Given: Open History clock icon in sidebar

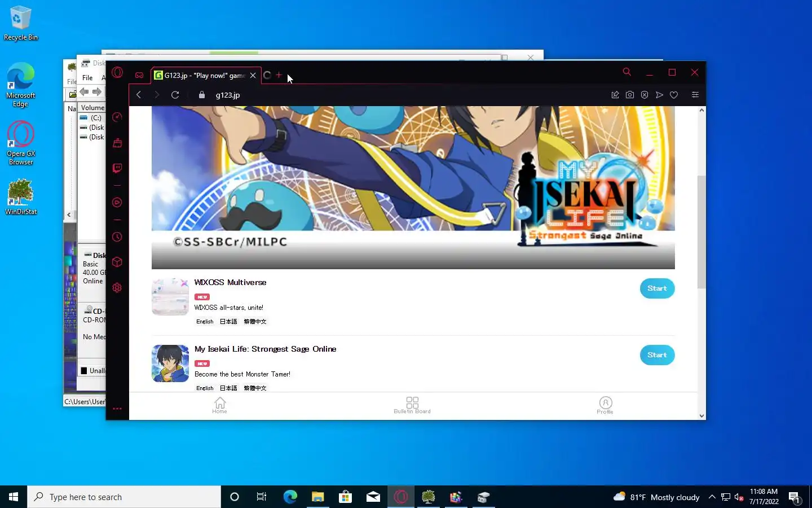Looking at the screenshot, I should tap(117, 237).
